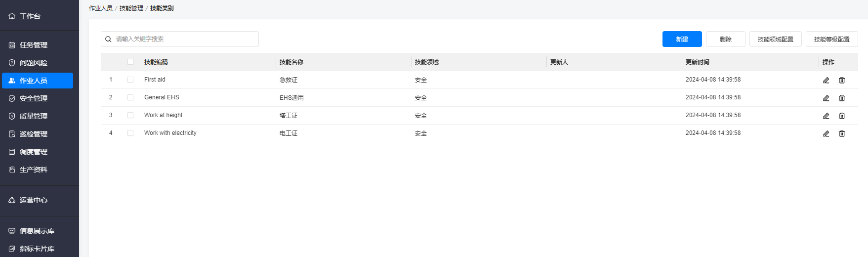Click edit icon for Work with electricity
This screenshot has width=868, height=257.
(x=826, y=133)
